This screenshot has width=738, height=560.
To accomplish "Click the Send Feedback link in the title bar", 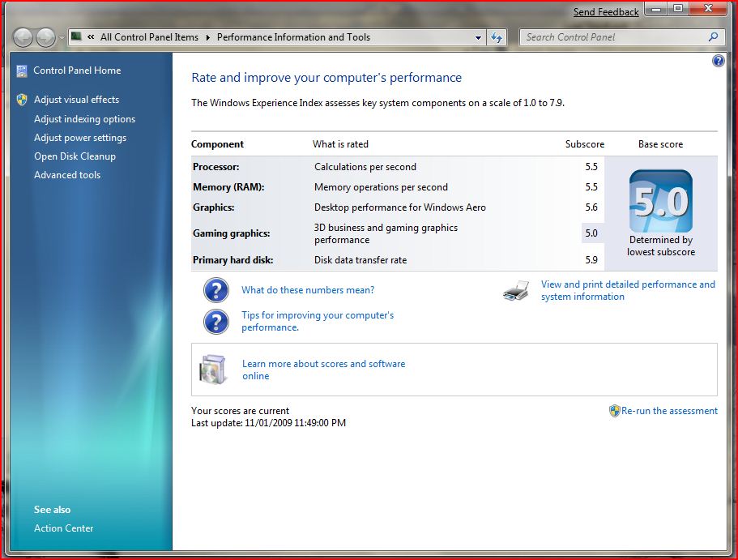I will coord(606,12).
